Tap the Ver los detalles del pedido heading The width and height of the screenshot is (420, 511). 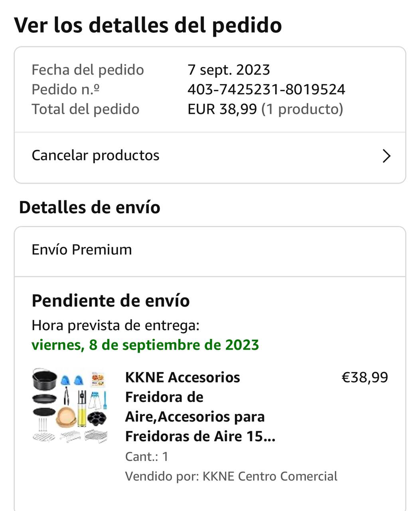click(148, 25)
